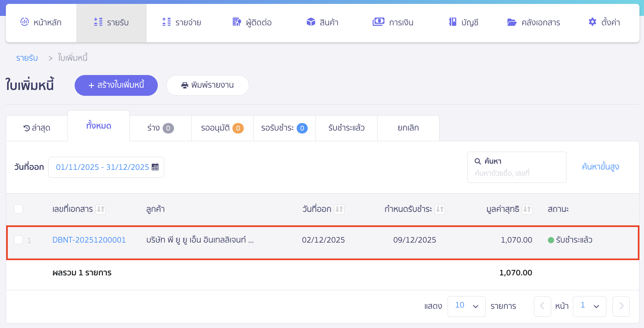Open document DBNT-20251200001

point(89,240)
